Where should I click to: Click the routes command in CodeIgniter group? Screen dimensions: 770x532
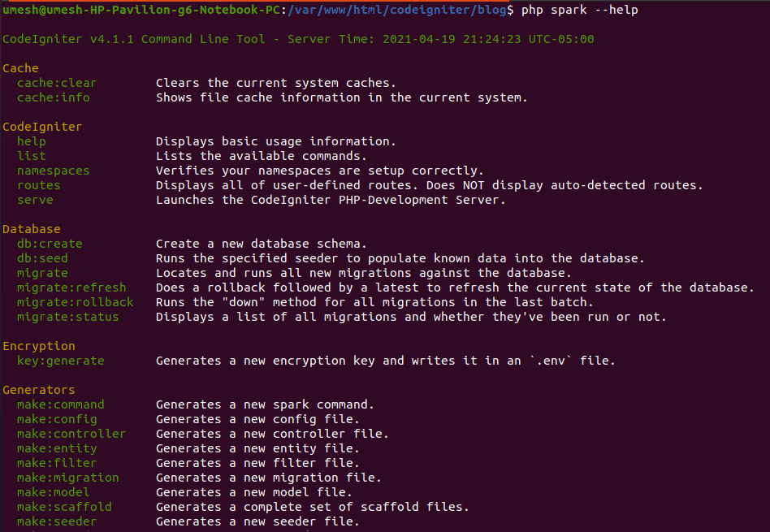(39, 185)
